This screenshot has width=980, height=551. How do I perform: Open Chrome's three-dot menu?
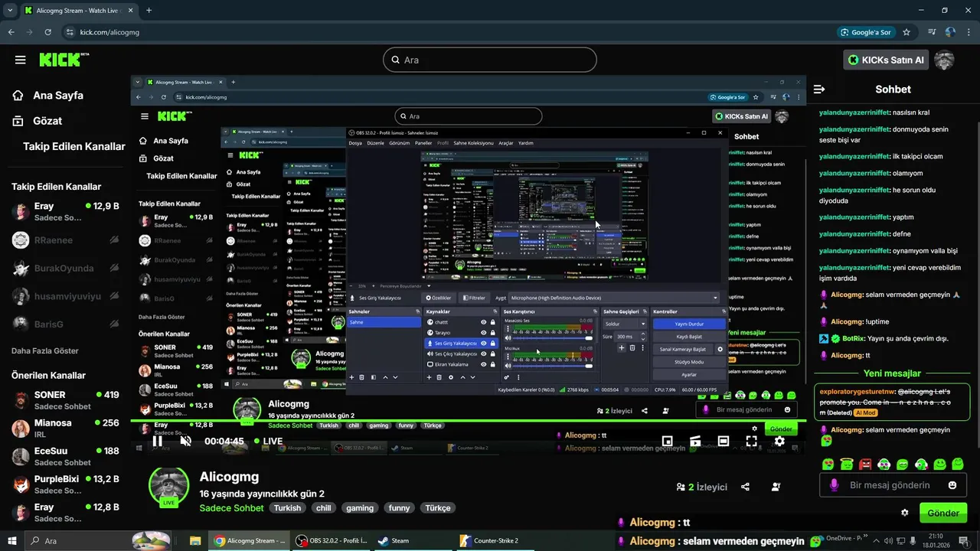click(969, 32)
